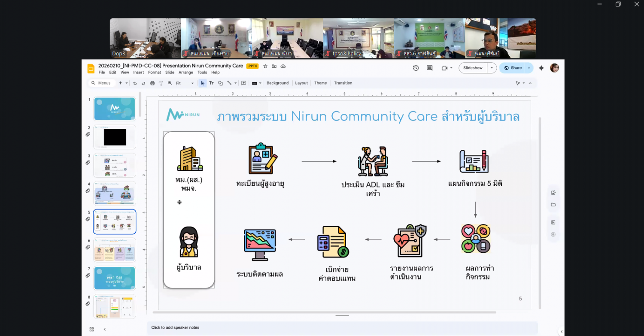
Task: Star this presentation
Action: 265,66
